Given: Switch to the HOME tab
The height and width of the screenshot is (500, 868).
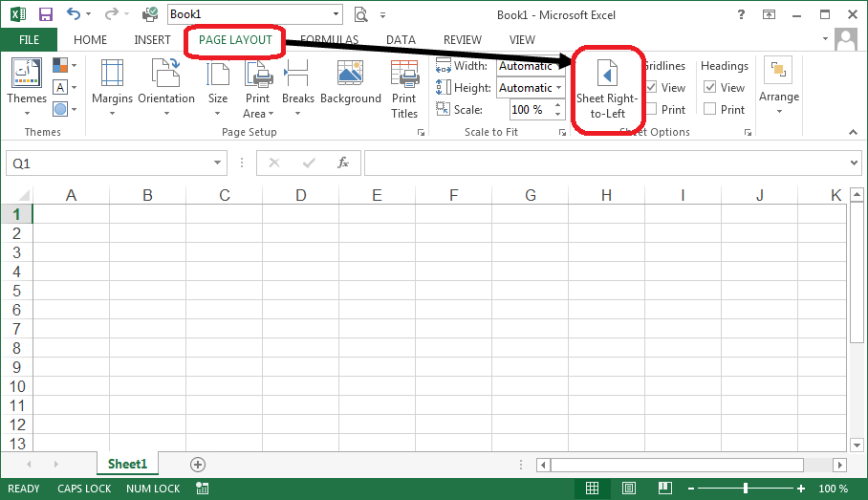Looking at the screenshot, I should [x=90, y=40].
